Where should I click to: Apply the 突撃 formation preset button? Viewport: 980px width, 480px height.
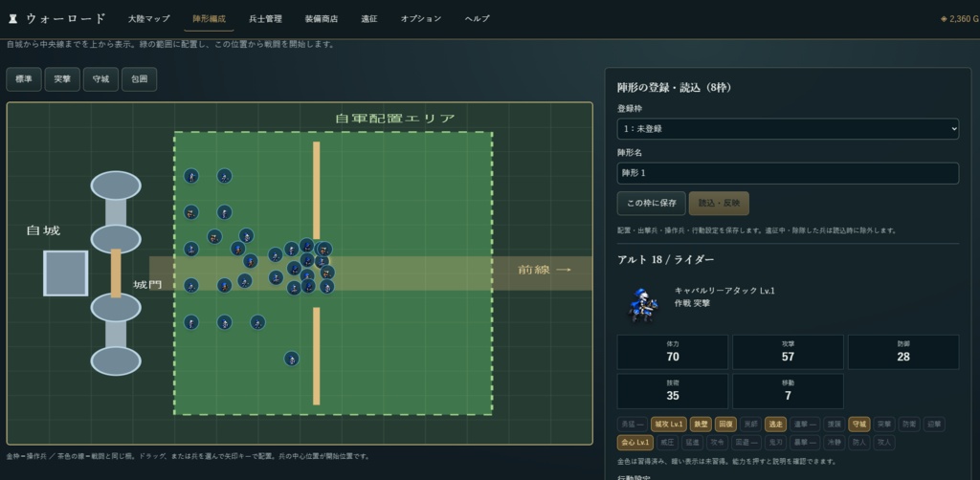pos(62,79)
